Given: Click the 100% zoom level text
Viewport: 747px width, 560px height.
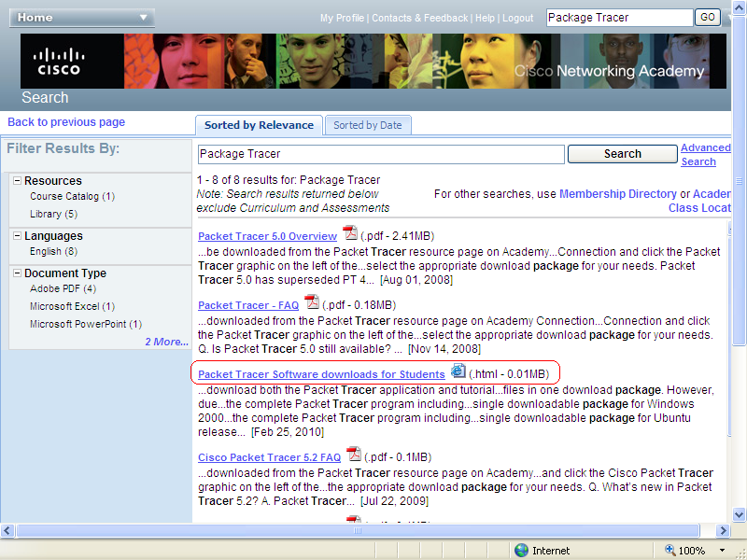Looking at the screenshot, I should (691, 551).
